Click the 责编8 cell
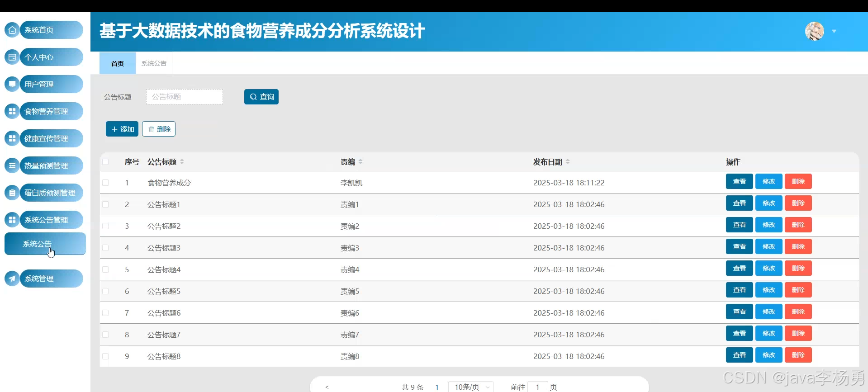This screenshot has height=392, width=868. (350, 356)
